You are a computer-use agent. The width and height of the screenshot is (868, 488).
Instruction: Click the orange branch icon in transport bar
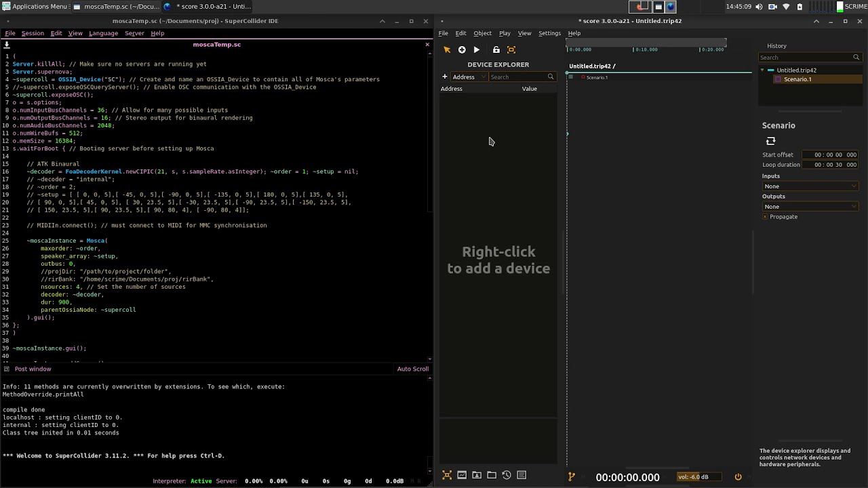click(x=571, y=477)
